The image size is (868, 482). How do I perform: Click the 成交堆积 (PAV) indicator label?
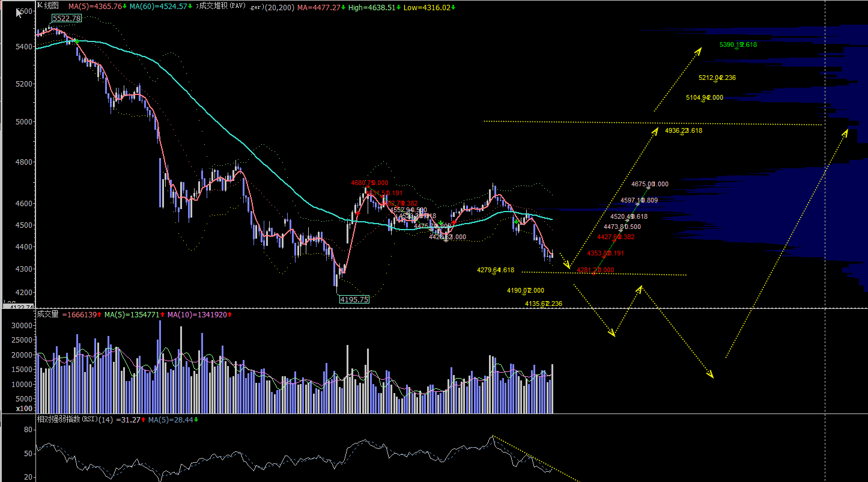click(220, 7)
